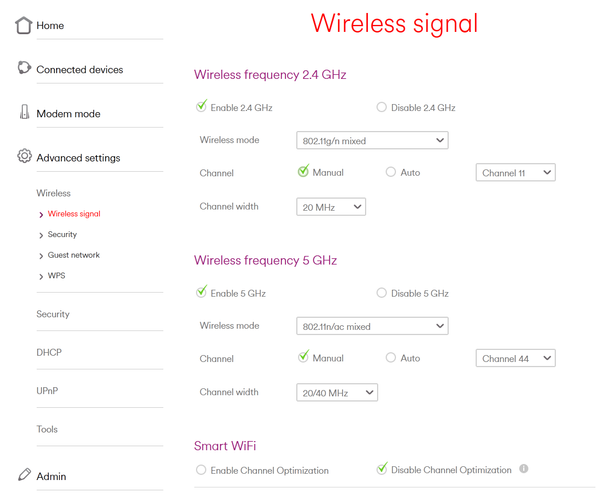This screenshot has width=600, height=493.
Task: Click the Admin pencil icon
Action: coord(24,475)
